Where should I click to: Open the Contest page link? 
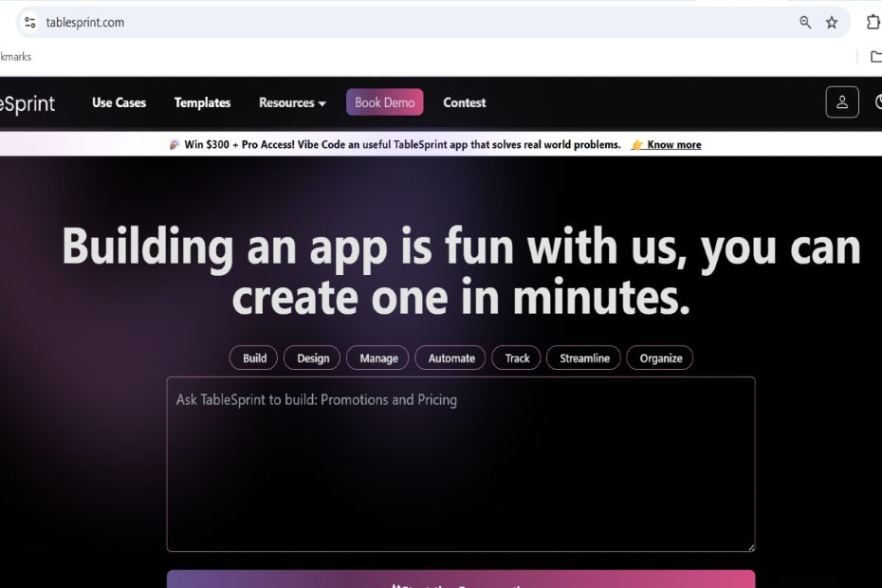pos(465,102)
